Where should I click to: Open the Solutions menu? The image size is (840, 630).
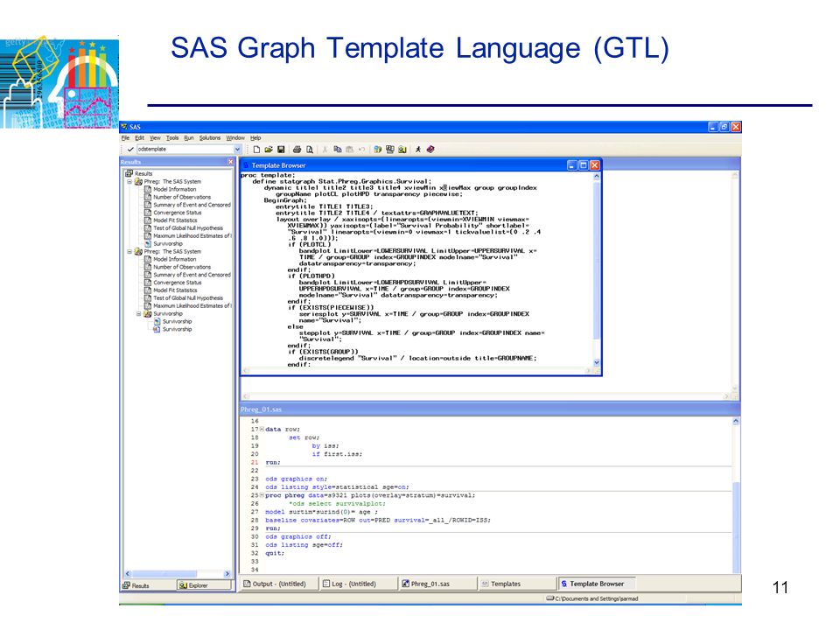click(209, 137)
